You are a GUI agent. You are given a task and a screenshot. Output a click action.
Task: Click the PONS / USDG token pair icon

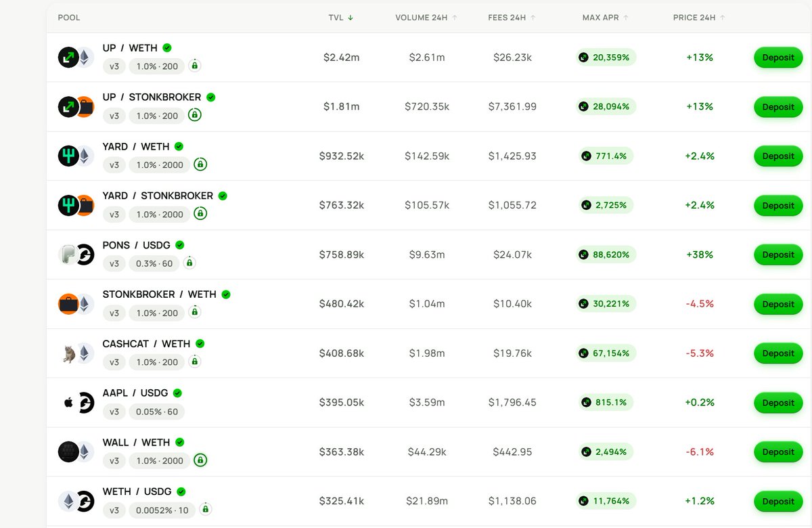point(76,255)
